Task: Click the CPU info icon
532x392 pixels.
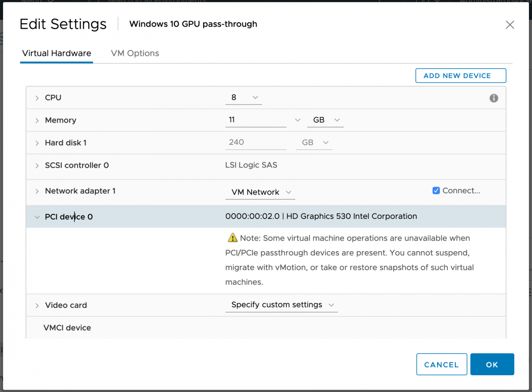Action: 493,98
